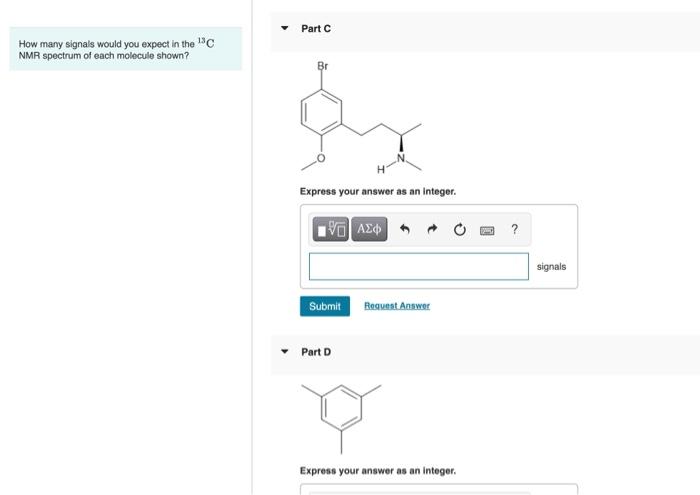The width and height of the screenshot is (700, 495).
Task: Open help question mark in toolbar
Action: (514, 229)
